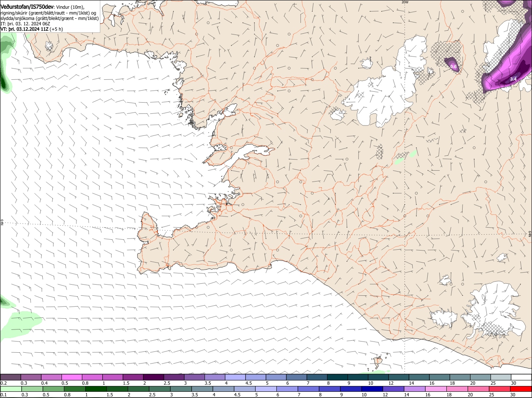The width and height of the screenshot is (532, 398).
Task: Click the violet lower swatch labeled 12
Action: 393,389
